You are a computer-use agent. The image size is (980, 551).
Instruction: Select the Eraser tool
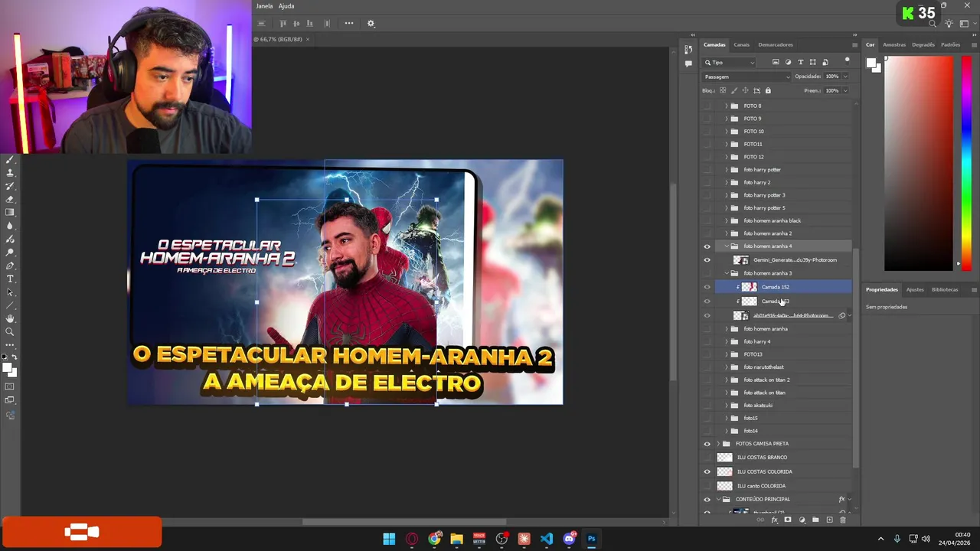(10, 199)
